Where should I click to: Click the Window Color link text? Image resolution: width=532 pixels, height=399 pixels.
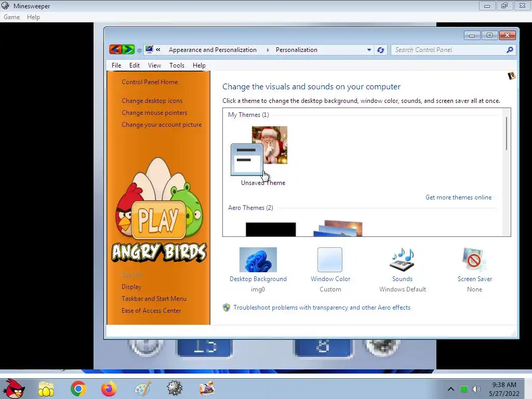pos(330,278)
